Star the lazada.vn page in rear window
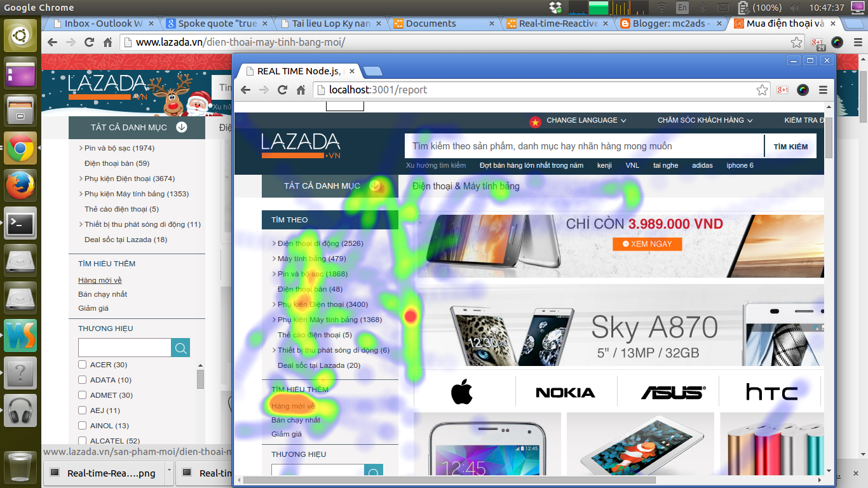Screen dimensions: 868x488 [796, 43]
